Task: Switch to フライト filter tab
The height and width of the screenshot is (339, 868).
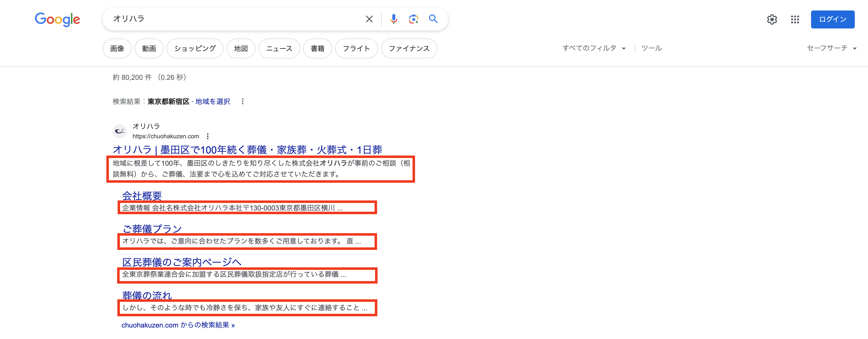Action: coord(357,48)
